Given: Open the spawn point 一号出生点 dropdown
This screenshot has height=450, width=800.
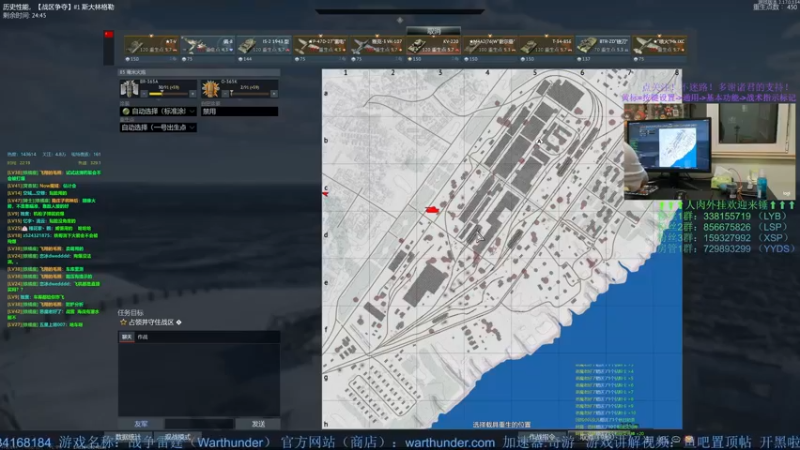Looking at the screenshot, I should click(158, 128).
